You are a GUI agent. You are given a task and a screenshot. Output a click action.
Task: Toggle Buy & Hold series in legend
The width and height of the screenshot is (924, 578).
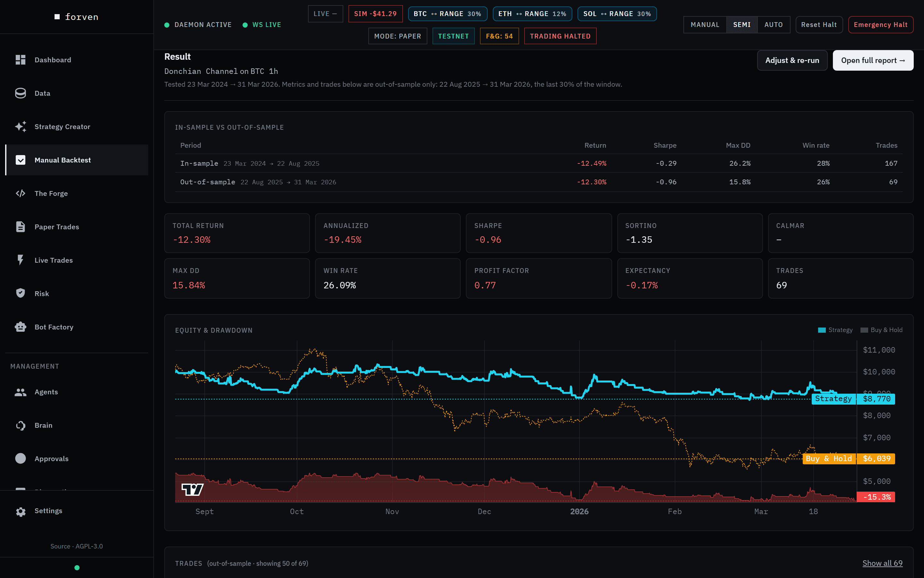click(x=881, y=330)
